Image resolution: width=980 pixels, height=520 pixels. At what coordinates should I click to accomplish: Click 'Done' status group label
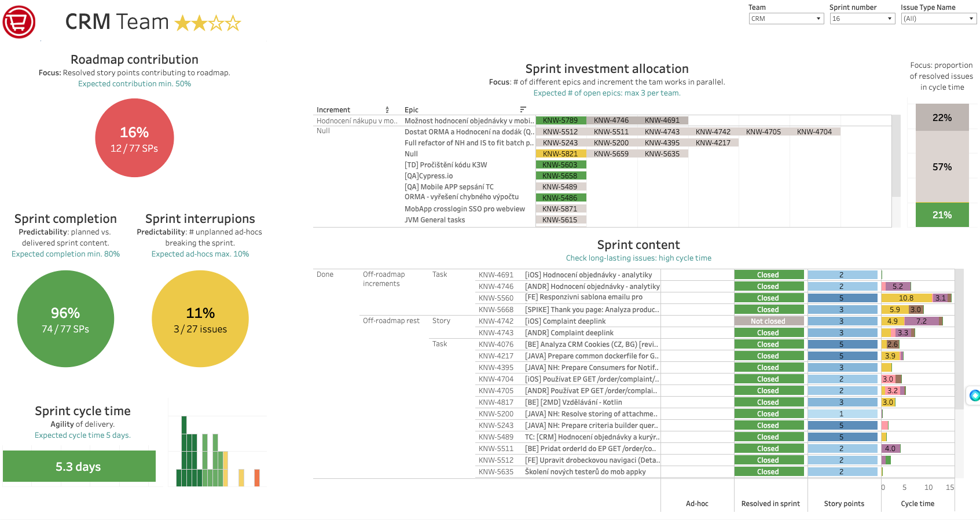[325, 274]
